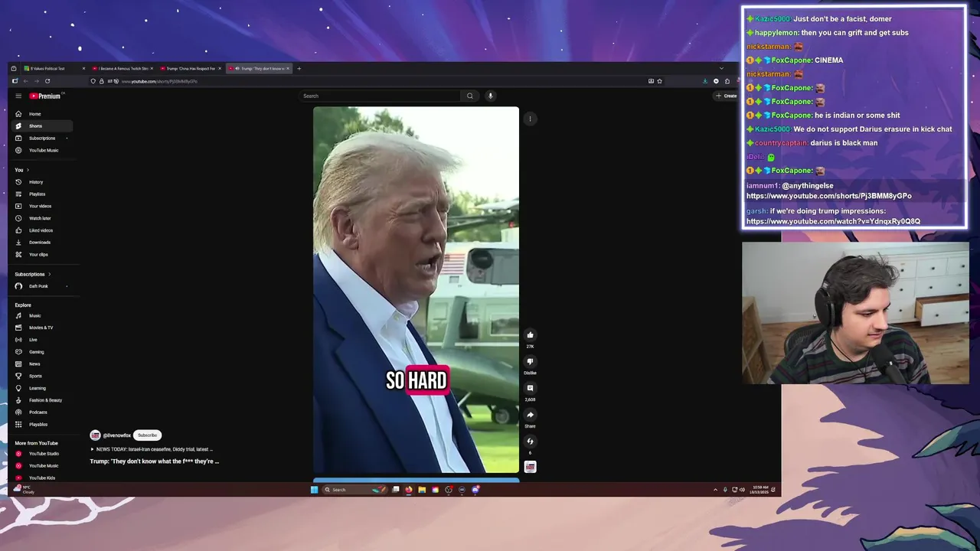Viewport: 980px width, 551px height.
Task: Open Daft Punk subscription channel
Action: pos(42,286)
